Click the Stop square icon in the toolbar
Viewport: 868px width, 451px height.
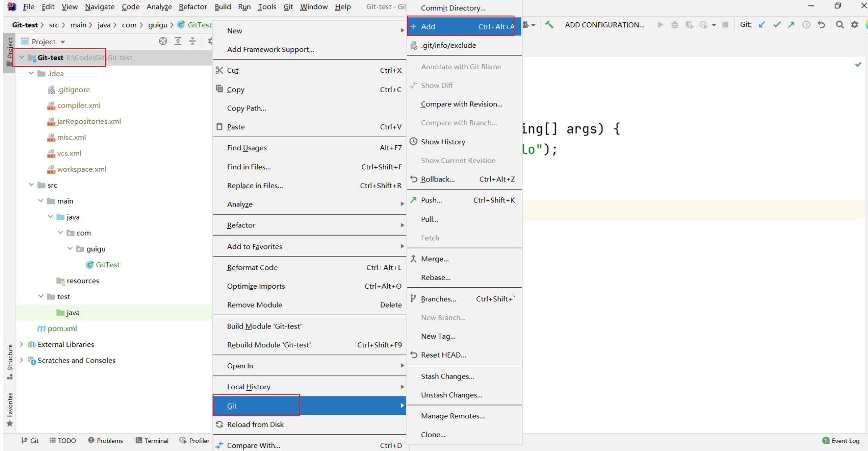point(725,25)
